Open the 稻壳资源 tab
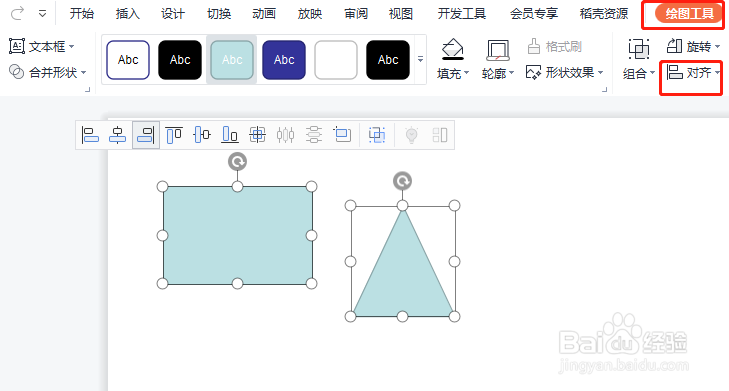 tap(604, 13)
